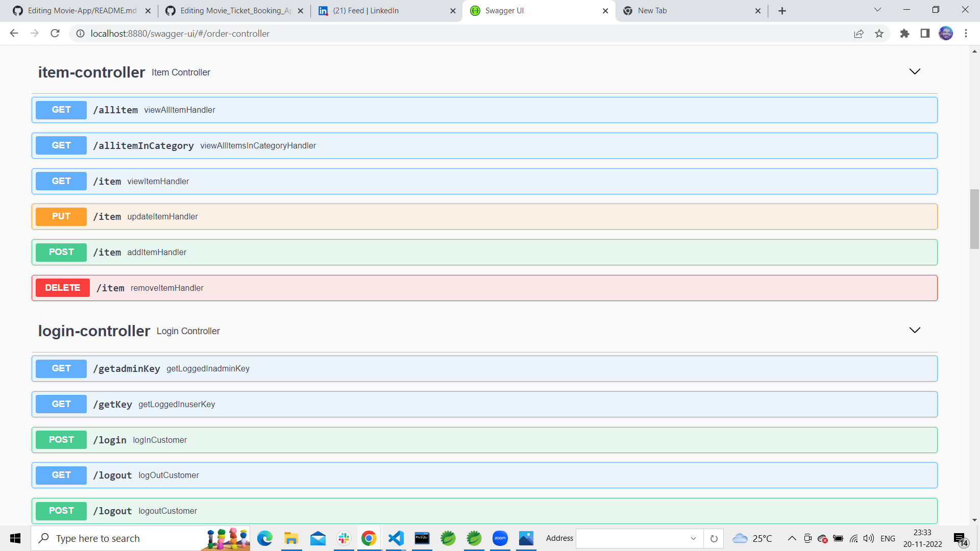Open Microsoft Edge from the taskbar
This screenshot has width=980, height=551.
265,538
